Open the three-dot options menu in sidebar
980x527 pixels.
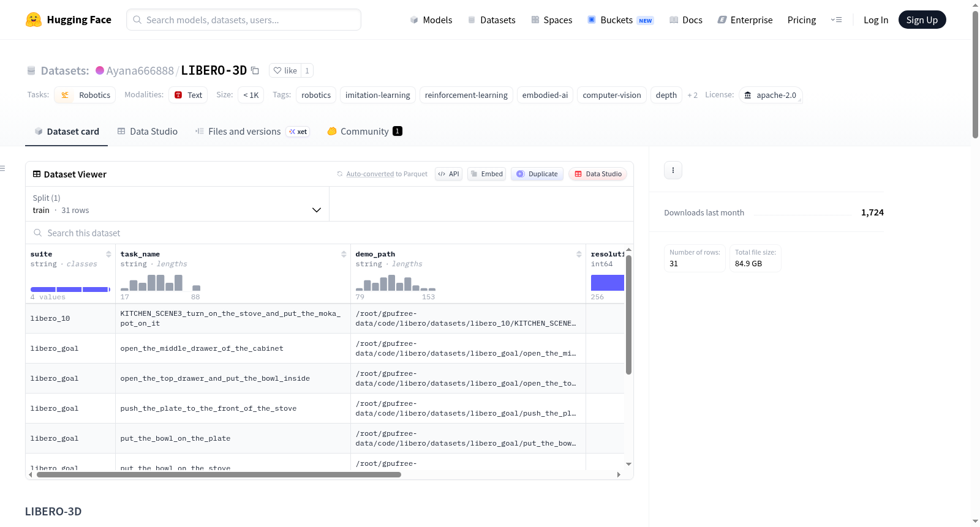673,170
